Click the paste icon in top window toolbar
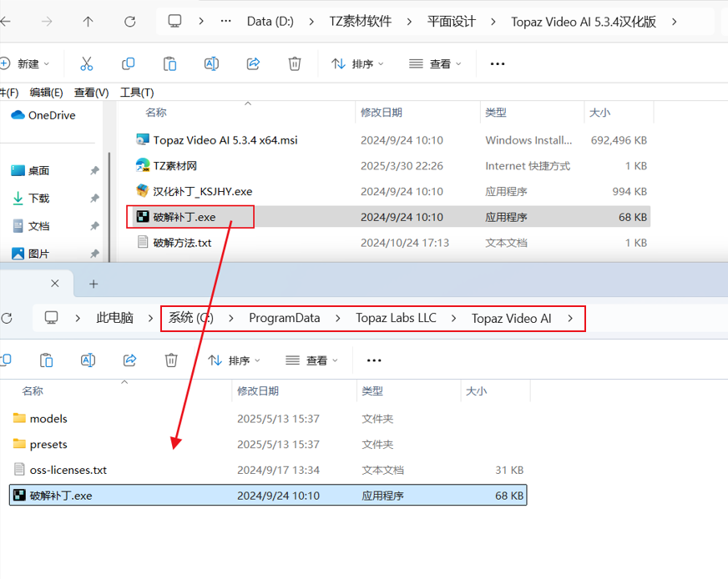The image size is (728, 579). [170, 63]
